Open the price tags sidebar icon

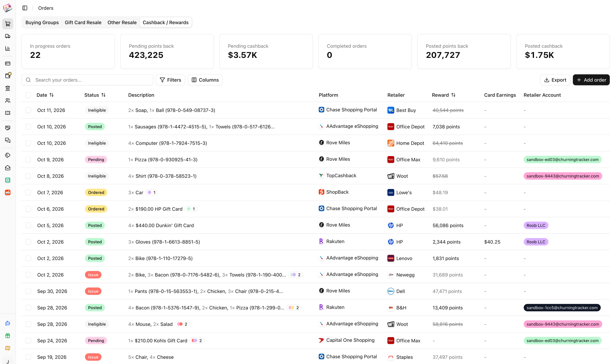click(x=8, y=155)
